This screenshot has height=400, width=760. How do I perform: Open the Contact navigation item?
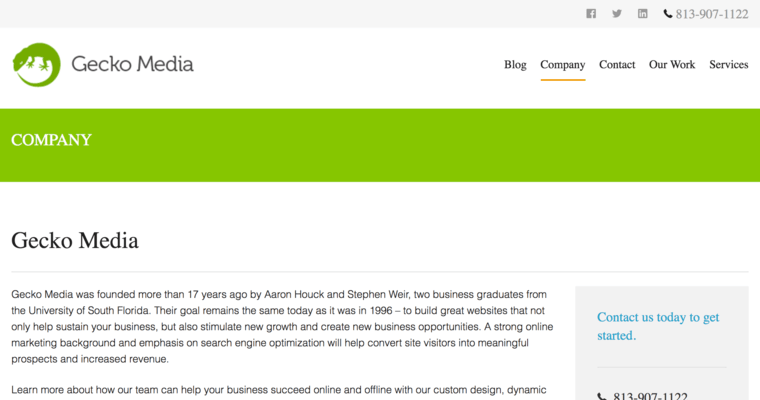point(617,65)
